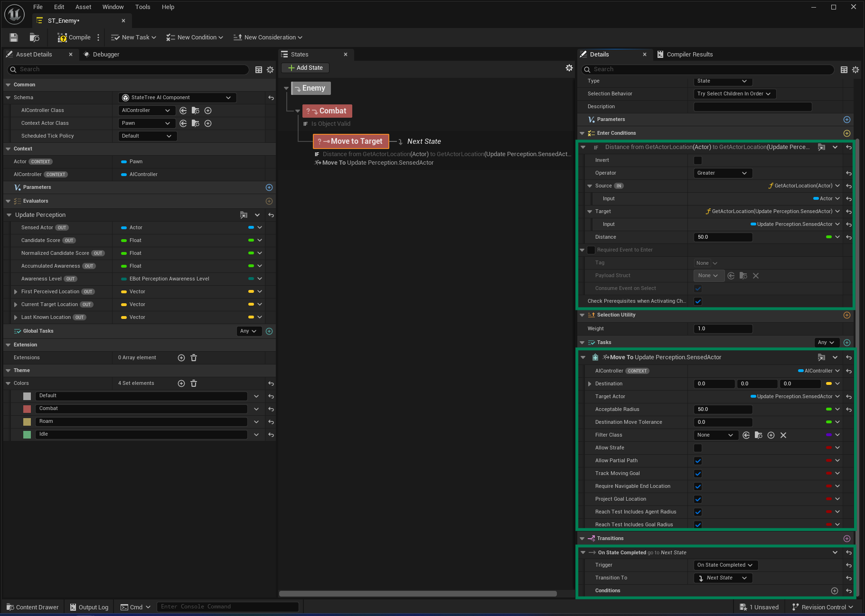Image resolution: width=865 pixels, height=616 pixels.
Task: Add a new Transition using the plus icon
Action: 846,539
